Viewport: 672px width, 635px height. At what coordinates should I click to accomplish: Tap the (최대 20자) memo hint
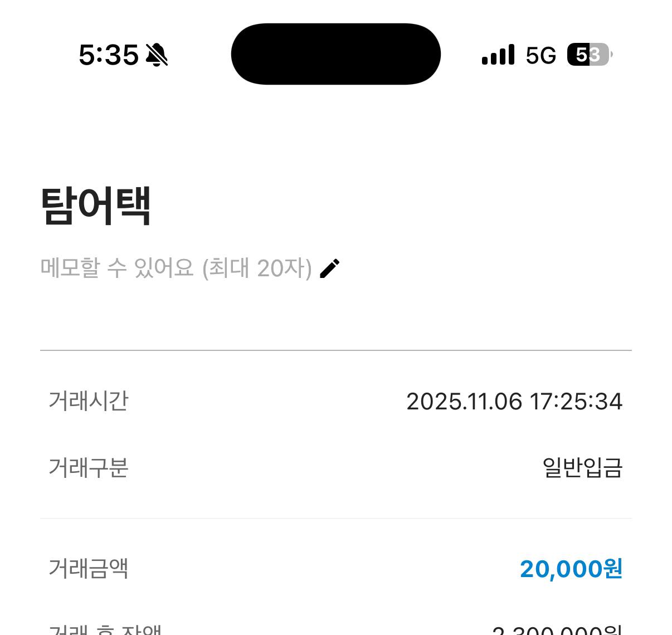(257, 268)
